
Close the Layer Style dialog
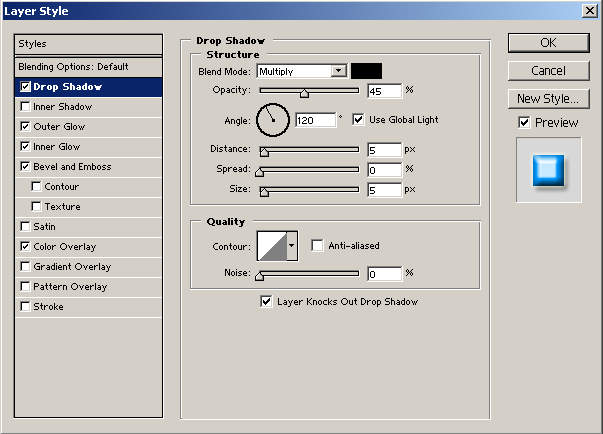(x=590, y=10)
